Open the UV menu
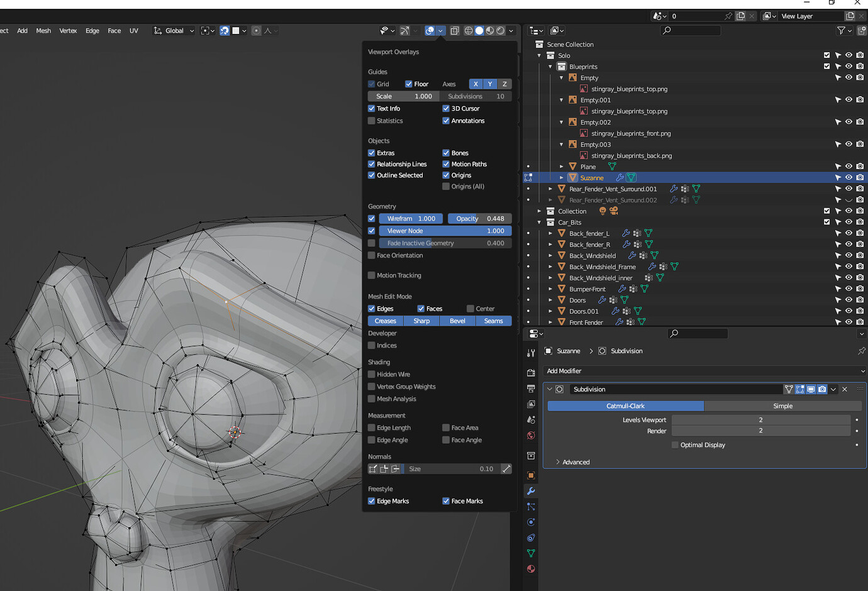 (x=134, y=30)
